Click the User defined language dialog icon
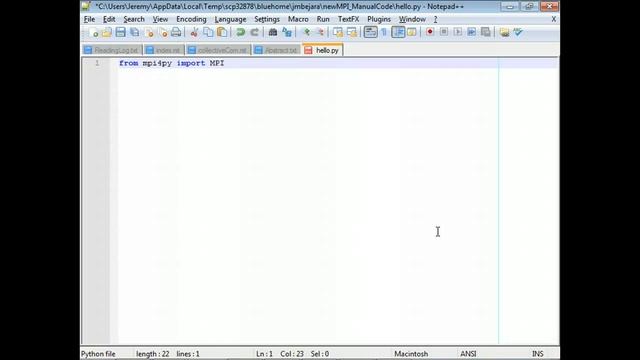Screen dimensions: 640x360 pyautogui.click(x=412, y=32)
